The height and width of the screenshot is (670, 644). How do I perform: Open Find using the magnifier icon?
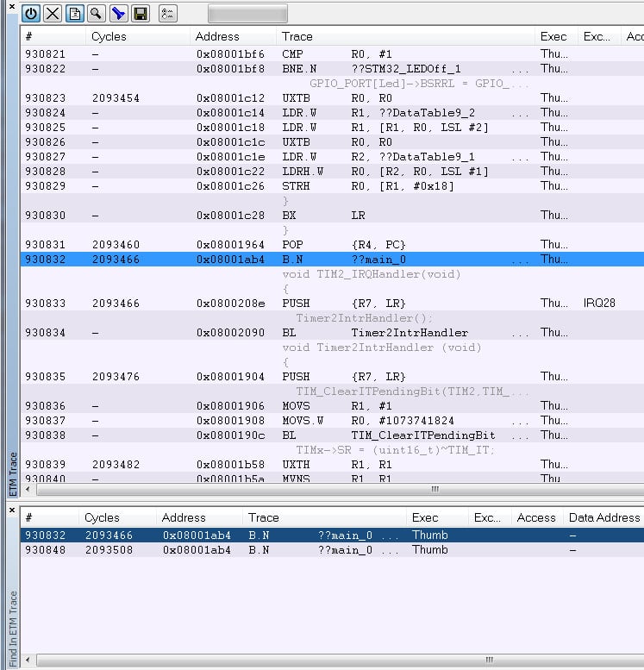(x=97, y=14)
